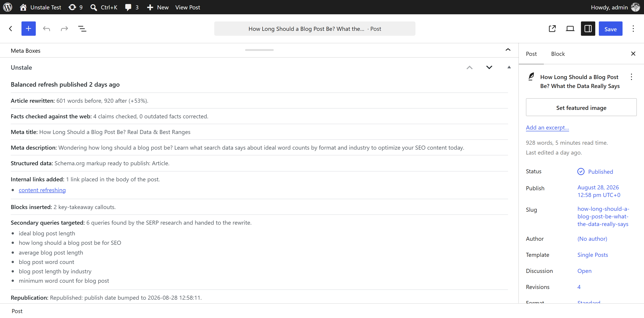Change the (No author) author
644x318 pixels.
pyautogui.click(x=592, y=239)
